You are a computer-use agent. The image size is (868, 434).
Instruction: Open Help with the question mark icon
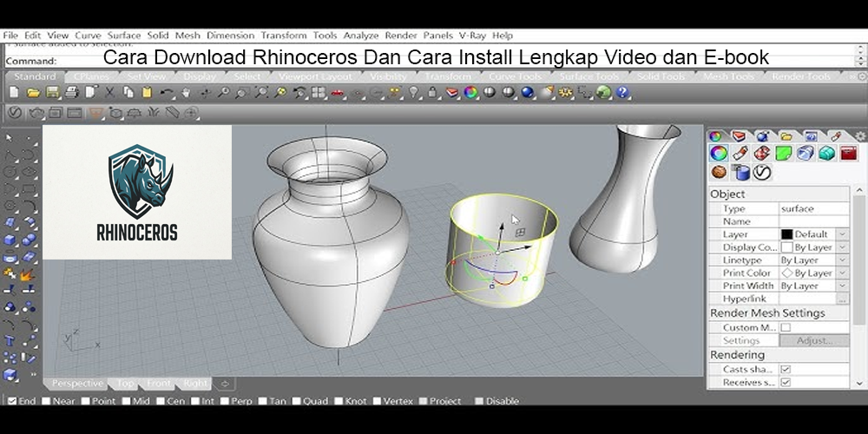622,93
